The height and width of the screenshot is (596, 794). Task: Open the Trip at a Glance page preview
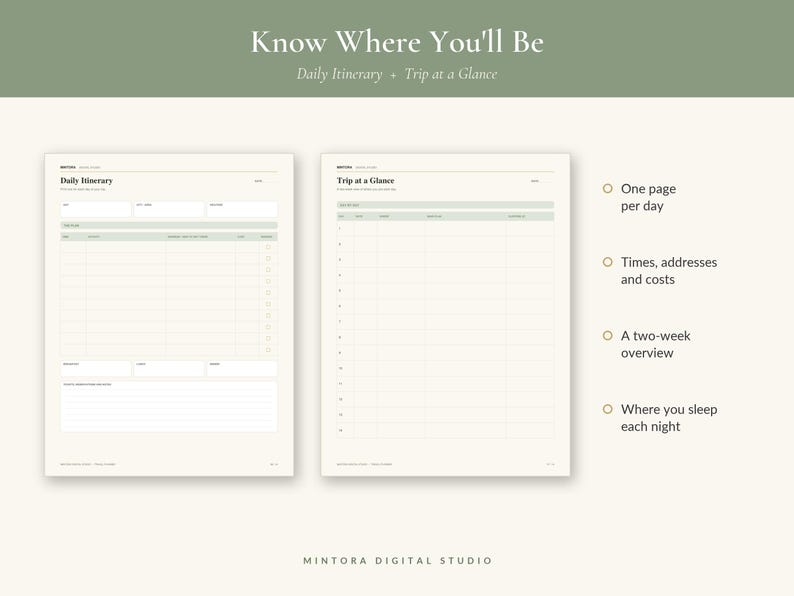(x=446, y=314)
